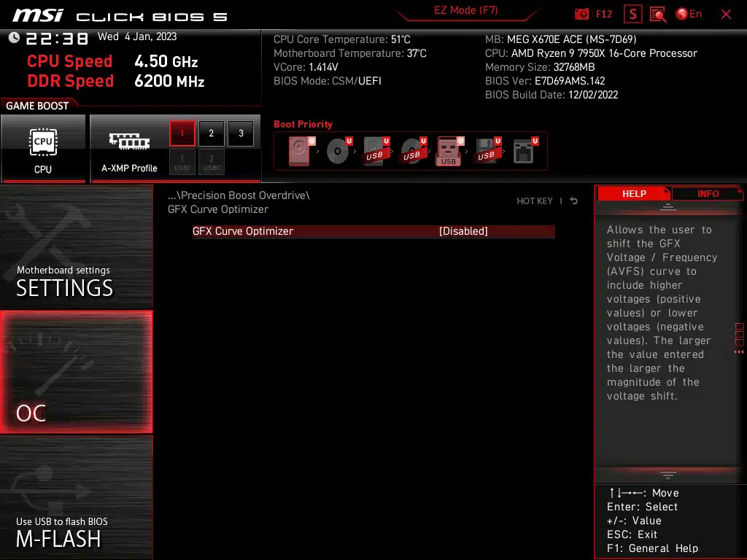Select the optical disc boot device icon
747x560 pixels.
pos(339,151)
